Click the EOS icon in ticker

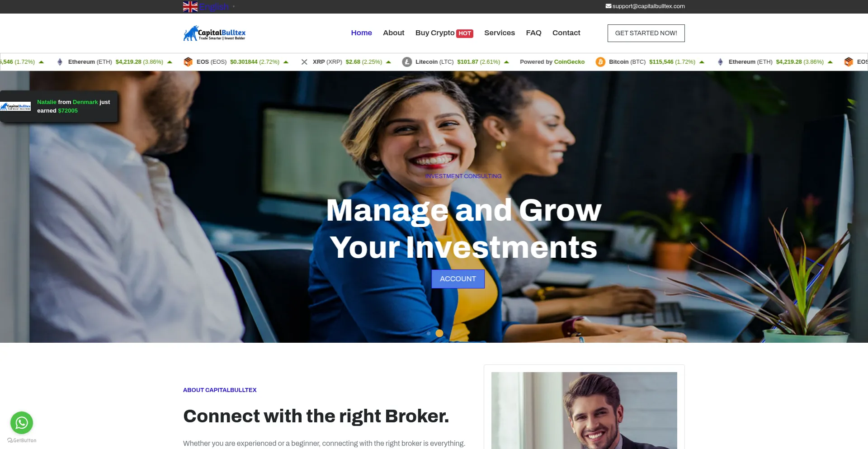188,62
